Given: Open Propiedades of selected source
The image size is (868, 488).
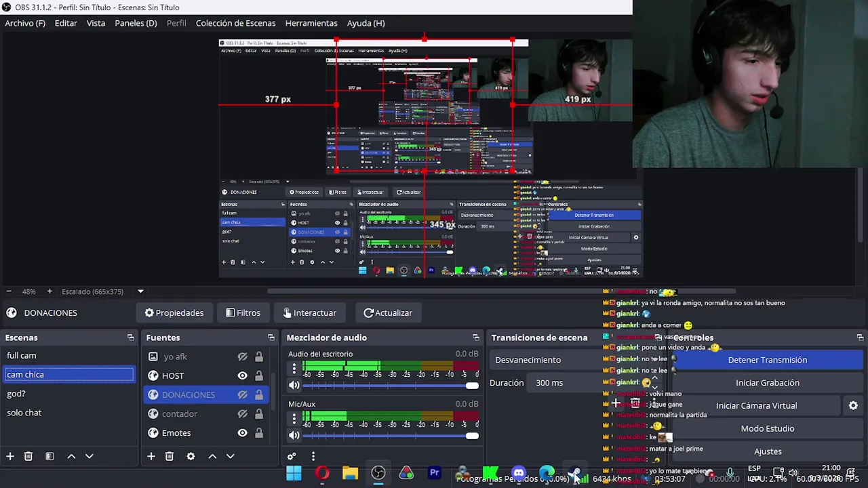Looking at the screenshot, I should click(174, 313).
